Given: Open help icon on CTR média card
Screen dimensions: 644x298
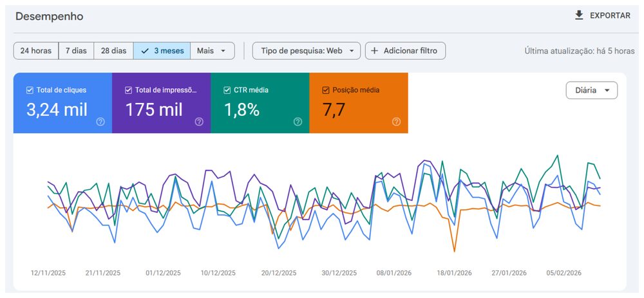Looking at the screenshot, I should click(298, 122).
